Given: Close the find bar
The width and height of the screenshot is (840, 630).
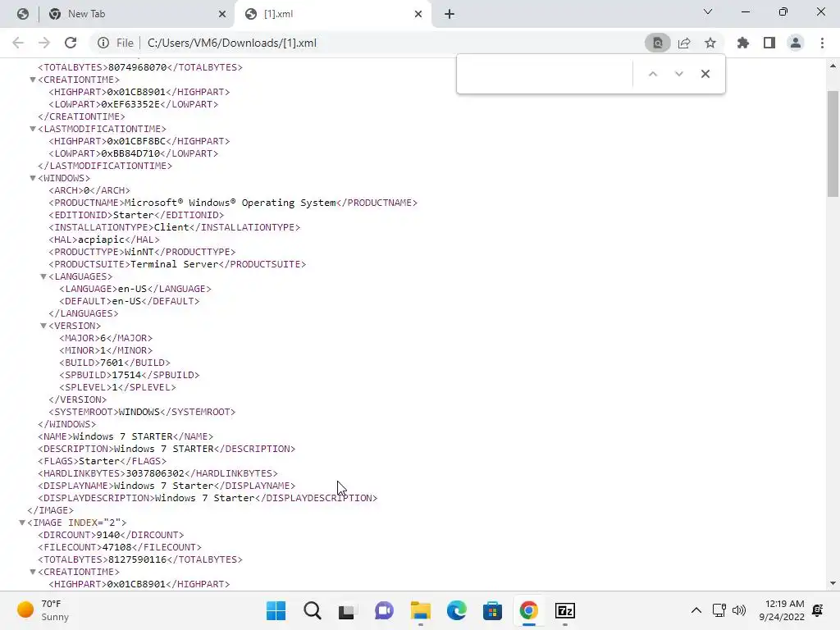Looking at the screenshot, I should point(705,74).
